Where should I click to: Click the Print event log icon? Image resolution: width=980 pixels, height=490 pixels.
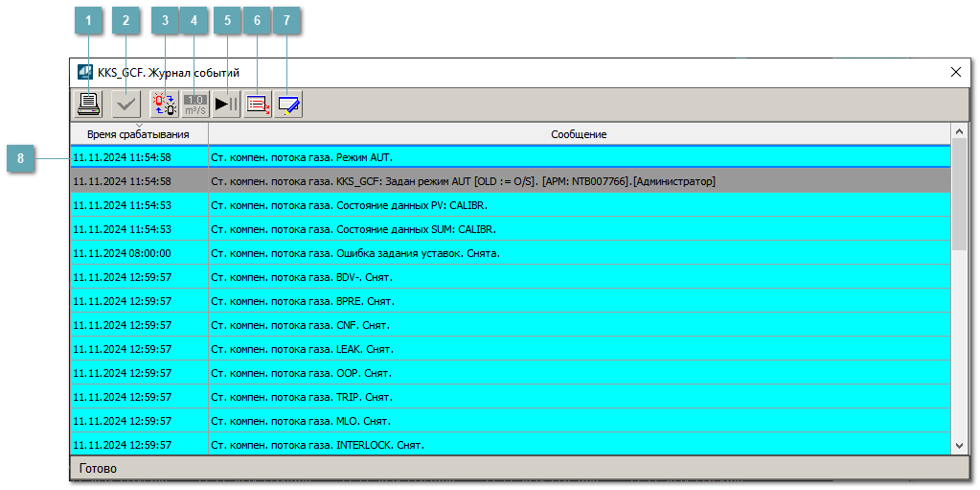(x=89, y=104)
